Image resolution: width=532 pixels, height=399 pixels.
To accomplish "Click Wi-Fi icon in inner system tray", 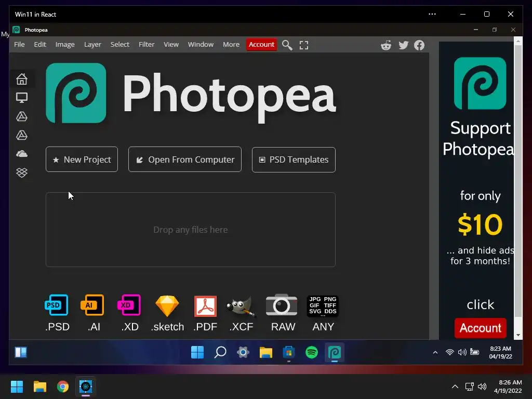I will pos(449,352).
